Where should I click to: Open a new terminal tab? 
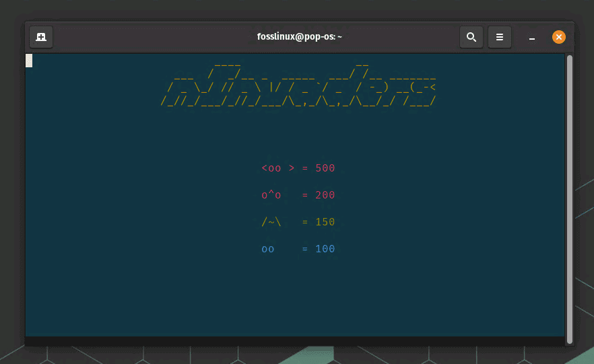41,37
